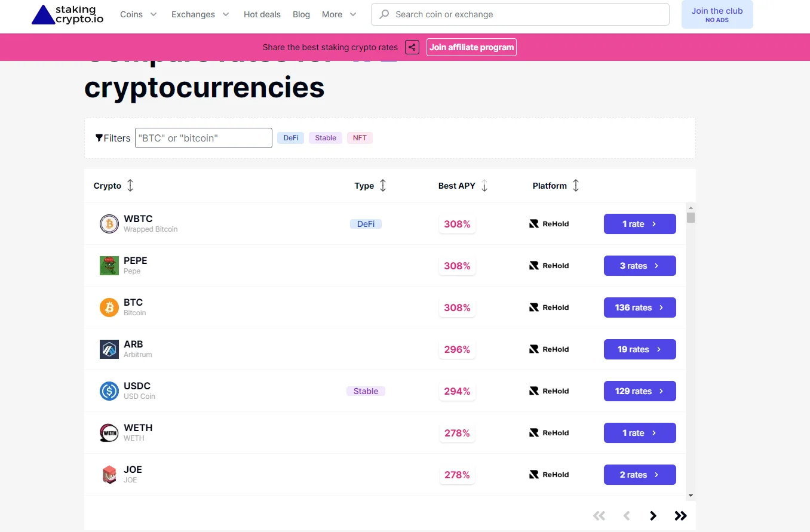
Task: Click the stakingcrypto.io logo
Action: point(67,14)
